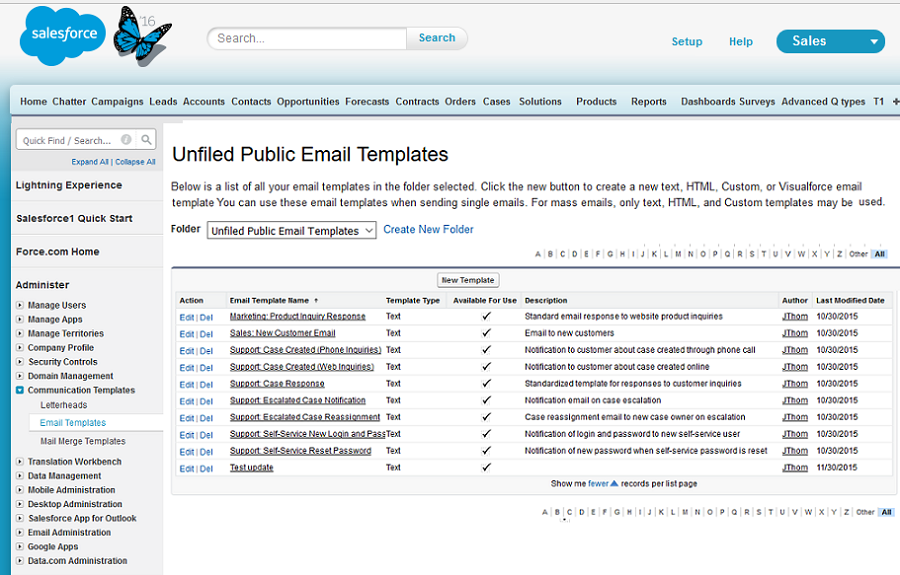Delete Support: Escalated Case Reassignment template
Image resolution: width=900 pixels, height=575 pixels.
(x=206, y=418)
